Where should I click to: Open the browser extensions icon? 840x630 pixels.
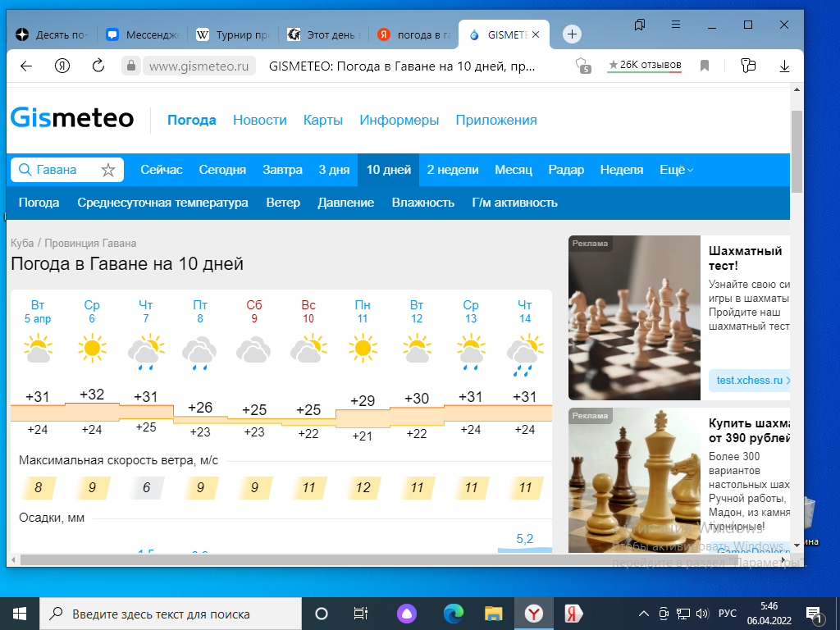748,66
